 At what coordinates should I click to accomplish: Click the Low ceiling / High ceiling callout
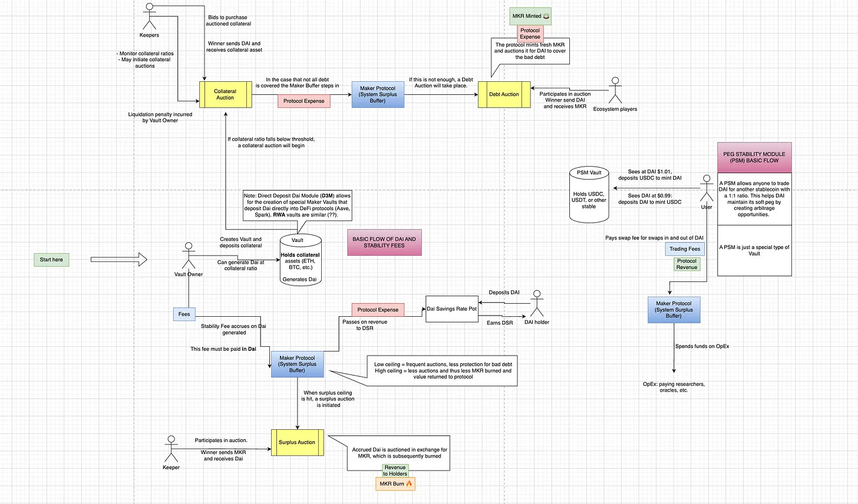tap(442, 371)
